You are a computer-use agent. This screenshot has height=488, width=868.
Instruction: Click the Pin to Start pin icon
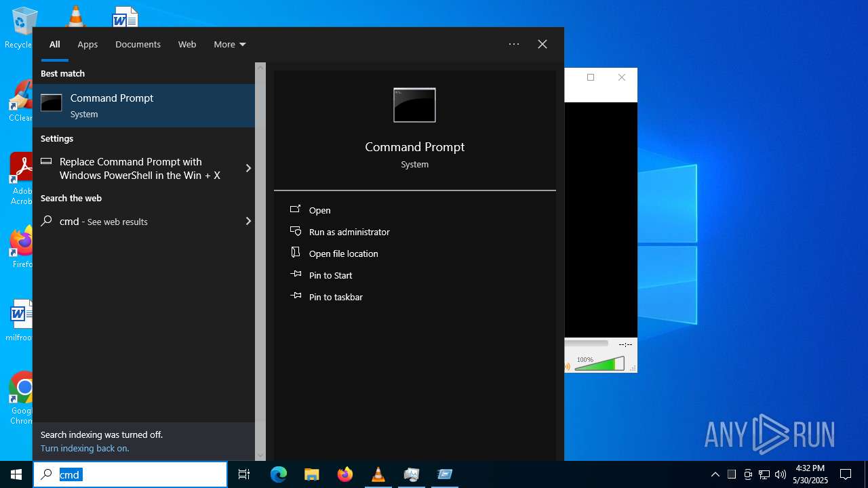coord(296,274)
